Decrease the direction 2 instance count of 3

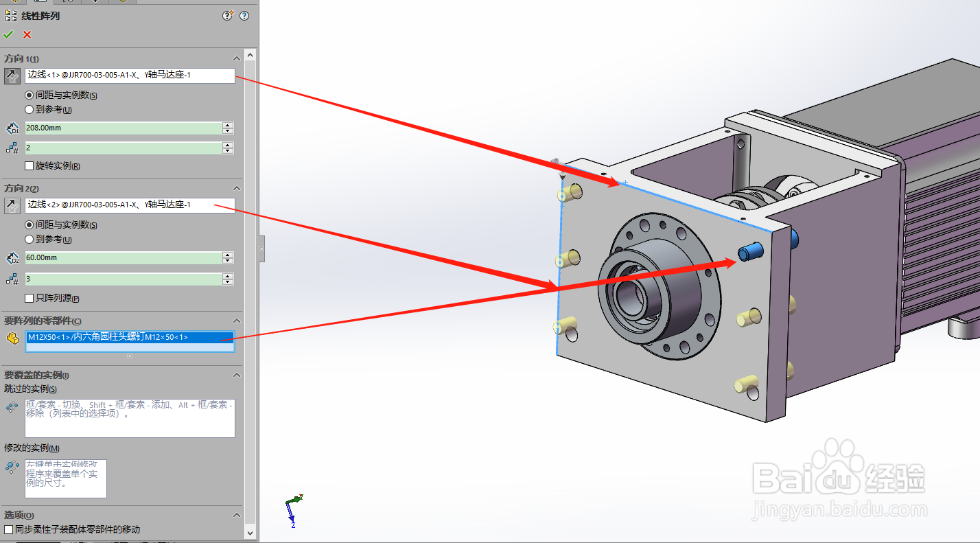228,282
